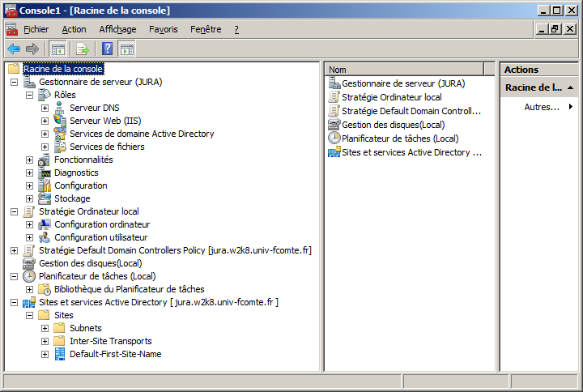The image size is (583, 392).
Task: Toggle the Action pane toolbar button
Action: [x=126, y=49]
